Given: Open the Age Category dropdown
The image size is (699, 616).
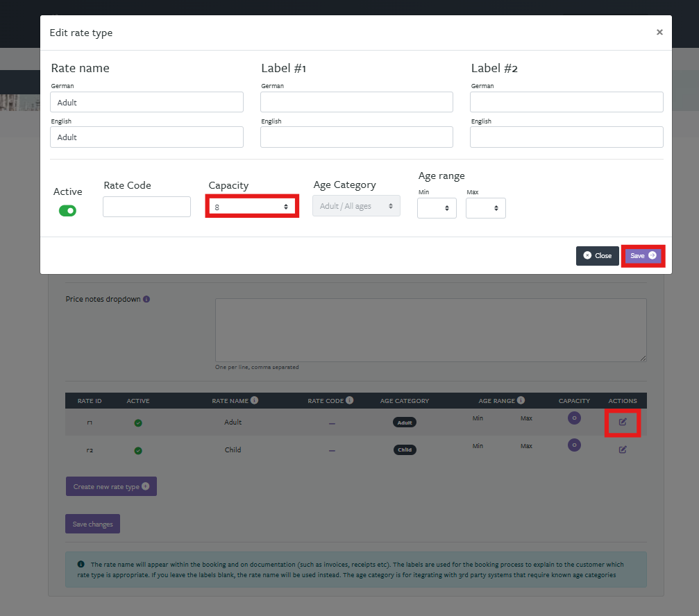Looking at the screenshot, I should (x=356, y=206).
